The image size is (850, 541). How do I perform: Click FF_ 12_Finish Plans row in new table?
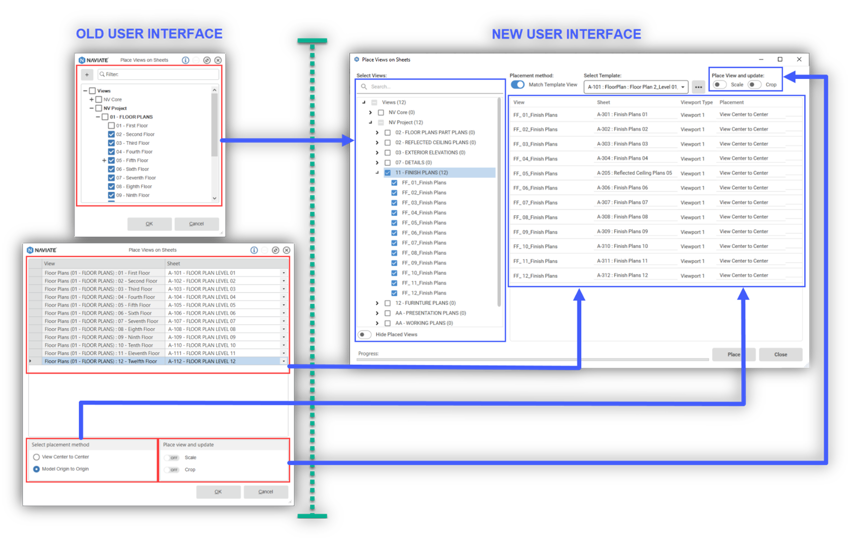pyautogui.click(x=656, y=275)
